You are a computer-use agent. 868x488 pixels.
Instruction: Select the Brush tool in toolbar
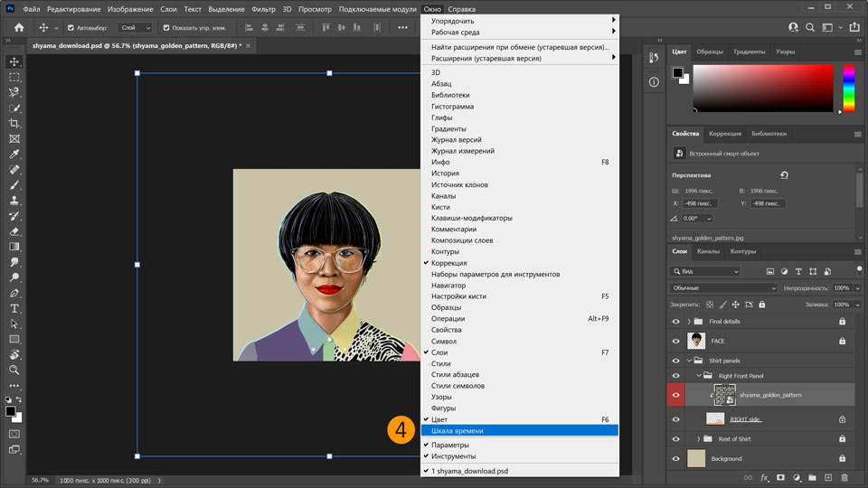14,184
